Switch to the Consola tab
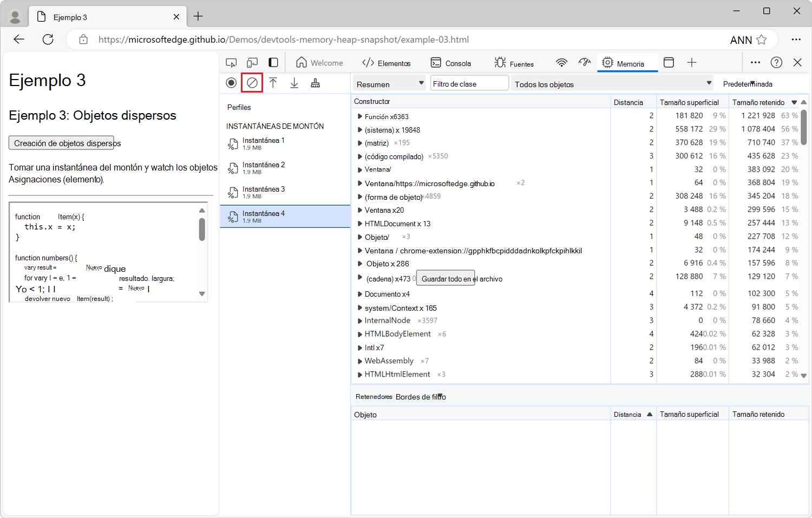The height and width of the screenshot is (518, 812). coord(451,63)
